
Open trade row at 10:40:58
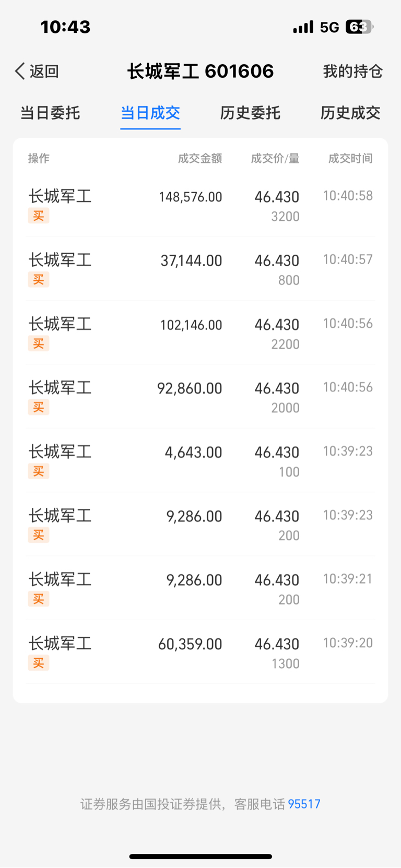[x=200, y=205]
